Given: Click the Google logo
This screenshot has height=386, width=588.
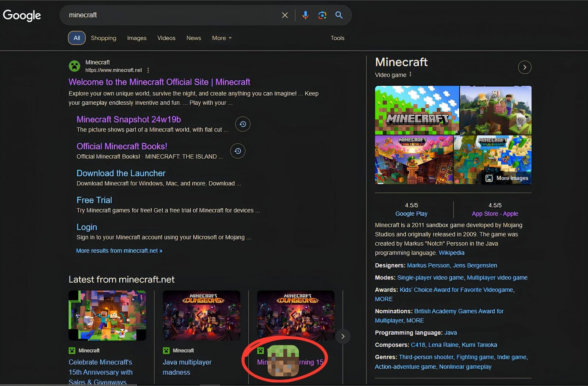Looking at the screenshot, I should pos(22,15).
